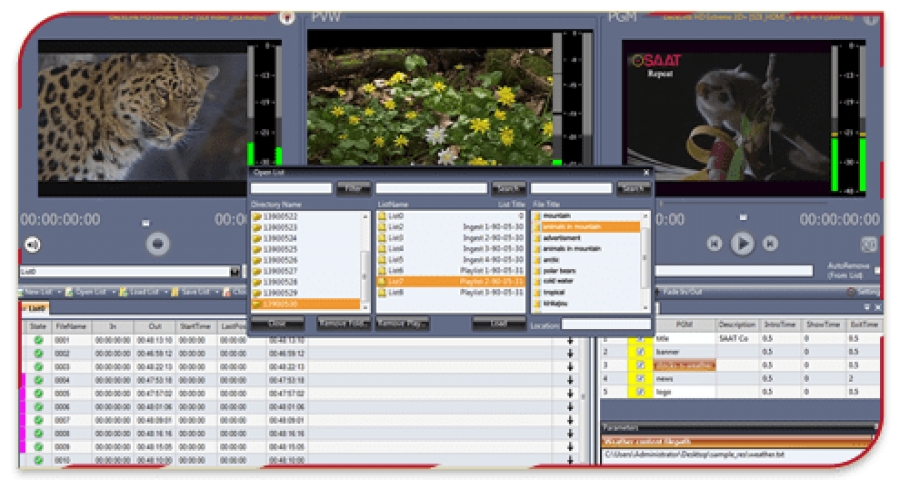Viewport: 900px width, 480px height.
Task: Click the previous track button beside Play
Action: click(714, 243)
